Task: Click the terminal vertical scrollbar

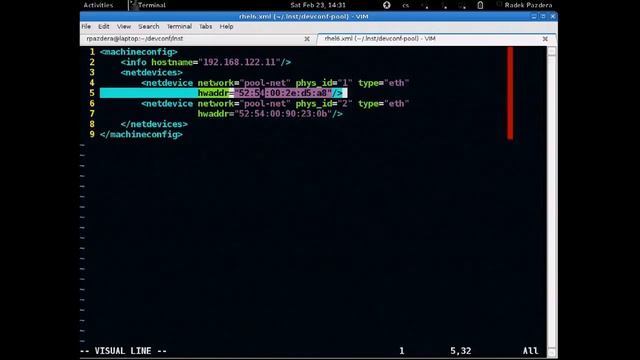Action: [x=551, y=202]
